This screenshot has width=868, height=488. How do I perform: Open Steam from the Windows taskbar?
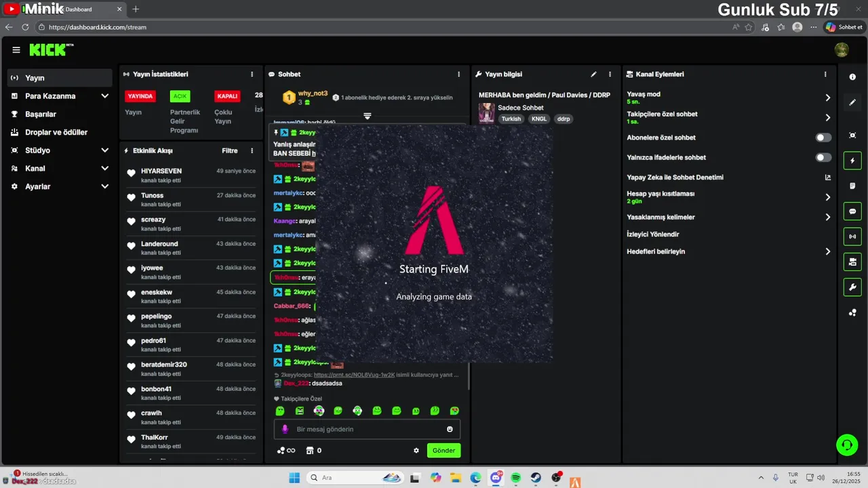(x=536, y=478)
